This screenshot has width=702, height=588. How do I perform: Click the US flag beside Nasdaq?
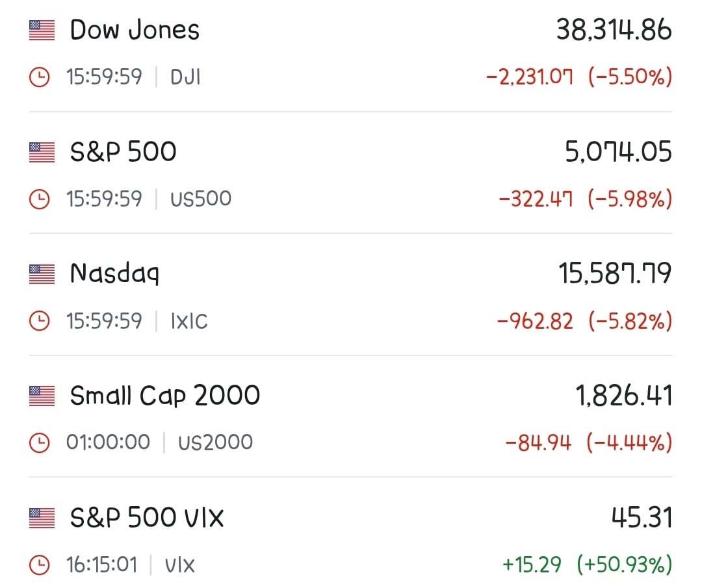click(42, 274)
